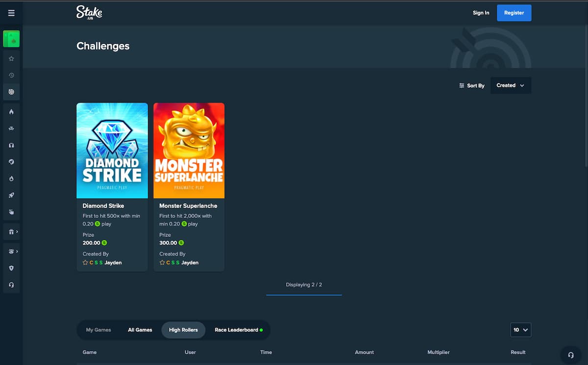Open the Diamond Strike challenge thumbnail
This screenshot has height=365, width=588.
pos(112,151)
